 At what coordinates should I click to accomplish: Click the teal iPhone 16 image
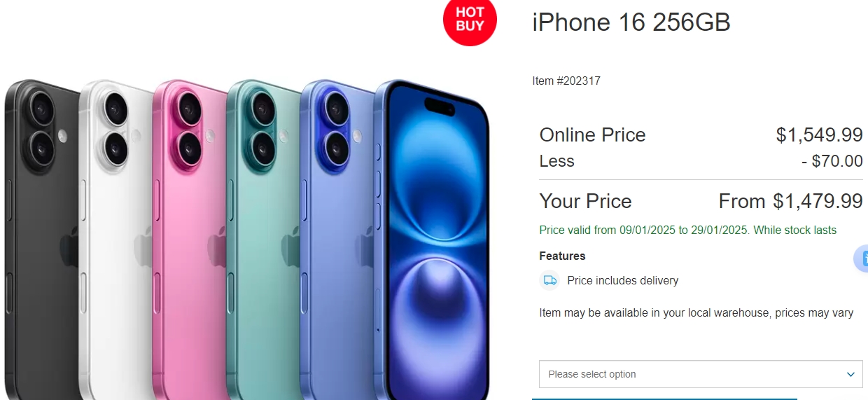[265, 238]
